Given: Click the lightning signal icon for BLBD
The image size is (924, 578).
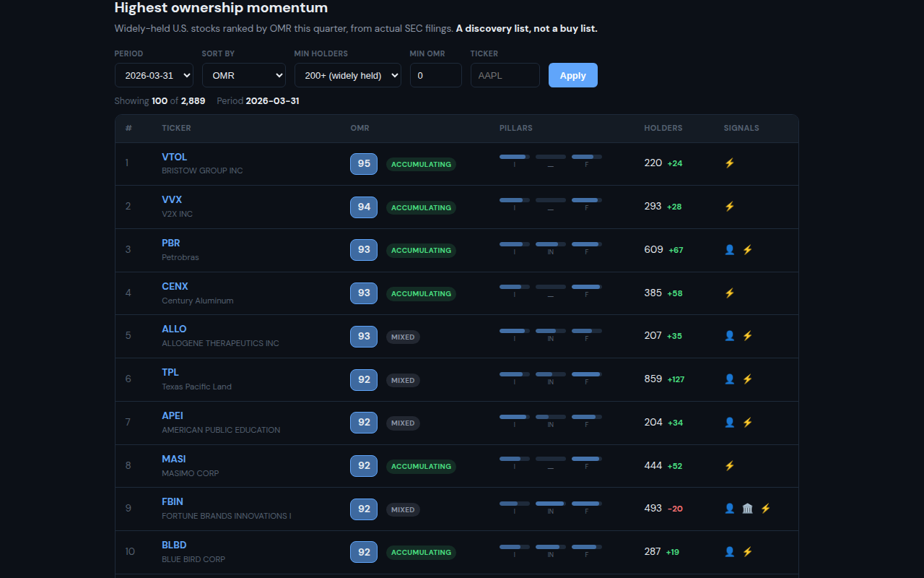Looking at the screenshot, I should pos(747,551).
